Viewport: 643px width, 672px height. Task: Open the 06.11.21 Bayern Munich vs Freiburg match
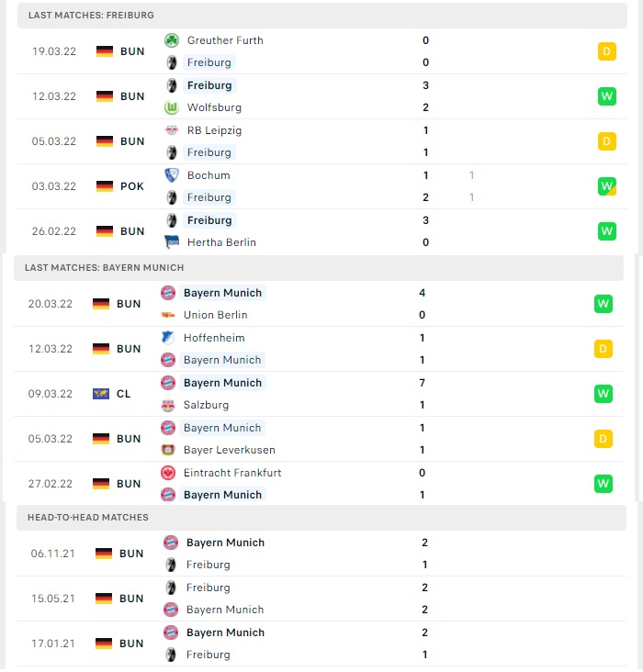(321, 554)
